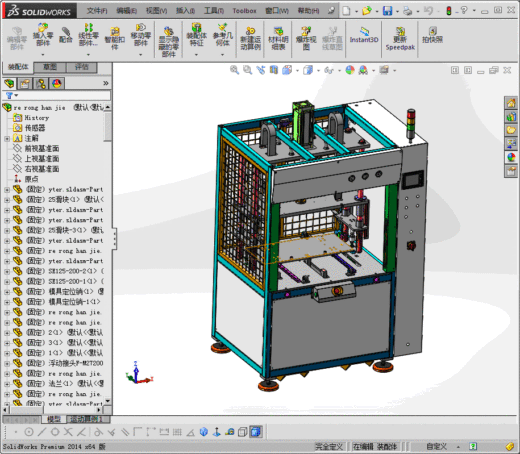The width and height of the screenshot is (520, 454).
Task: Open the Toolbox menu
Action: pos(244,11)
